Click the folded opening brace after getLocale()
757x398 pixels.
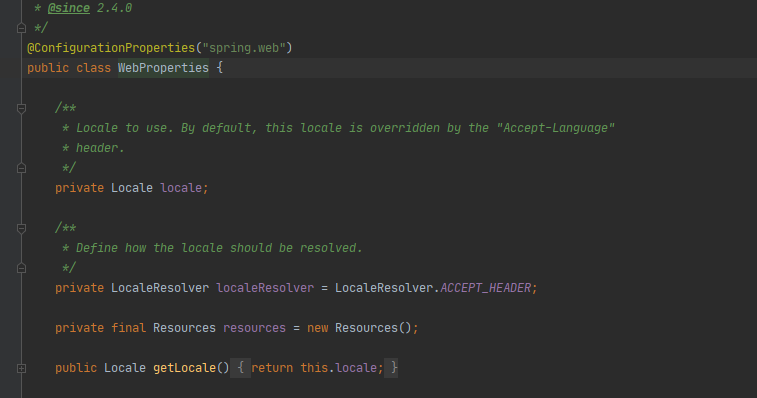tap(240, 368)
